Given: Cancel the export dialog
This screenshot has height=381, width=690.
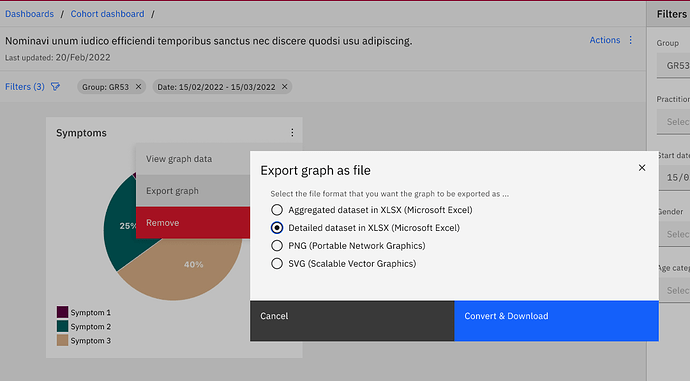Looking at the screenshot, I should tap(352, 321).
